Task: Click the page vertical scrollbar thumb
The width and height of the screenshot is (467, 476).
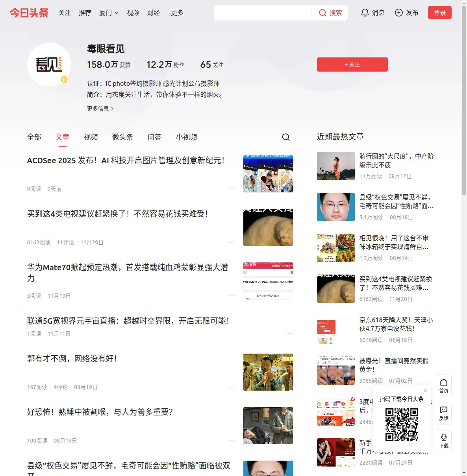Action: pos(464,100)
